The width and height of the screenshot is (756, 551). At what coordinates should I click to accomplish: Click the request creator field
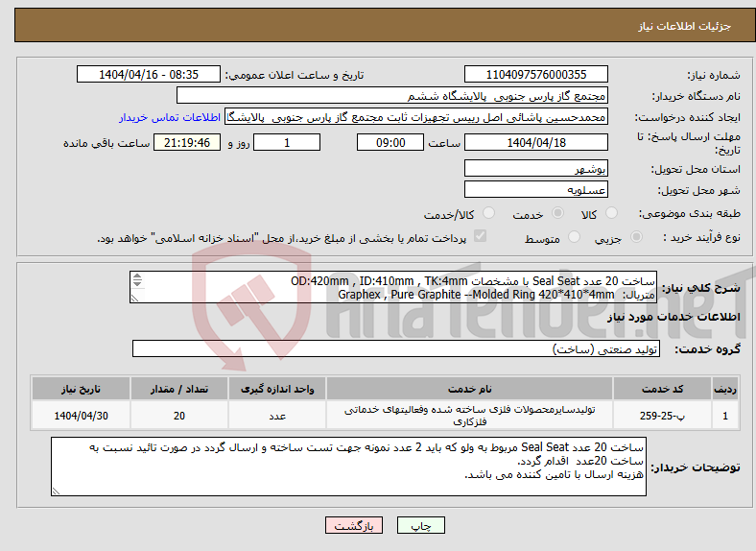coord(416,117)
